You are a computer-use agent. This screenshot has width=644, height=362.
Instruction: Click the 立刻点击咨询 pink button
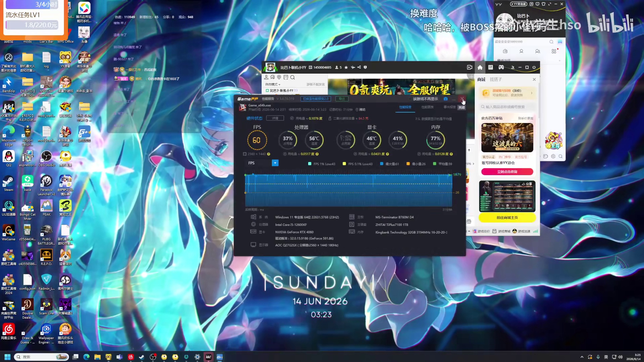click(507, 172)
